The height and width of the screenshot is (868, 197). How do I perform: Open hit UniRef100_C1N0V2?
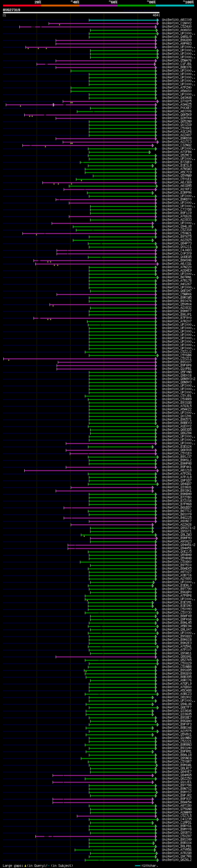(176, 24)
